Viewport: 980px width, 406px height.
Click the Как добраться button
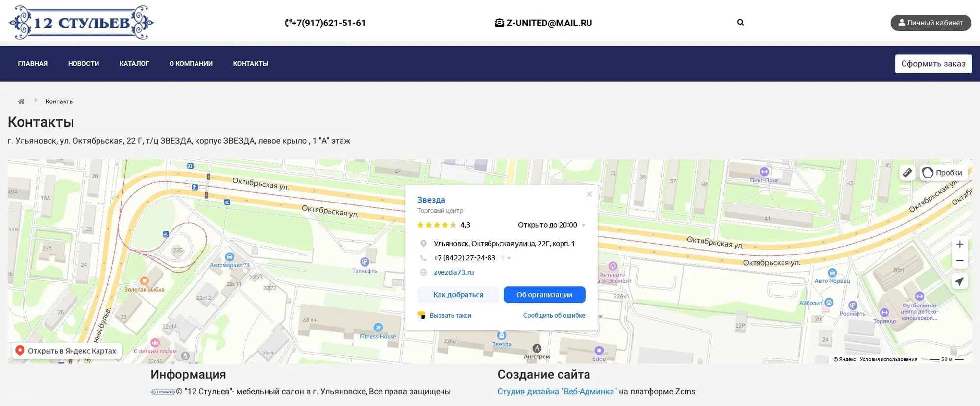point(458,295)
